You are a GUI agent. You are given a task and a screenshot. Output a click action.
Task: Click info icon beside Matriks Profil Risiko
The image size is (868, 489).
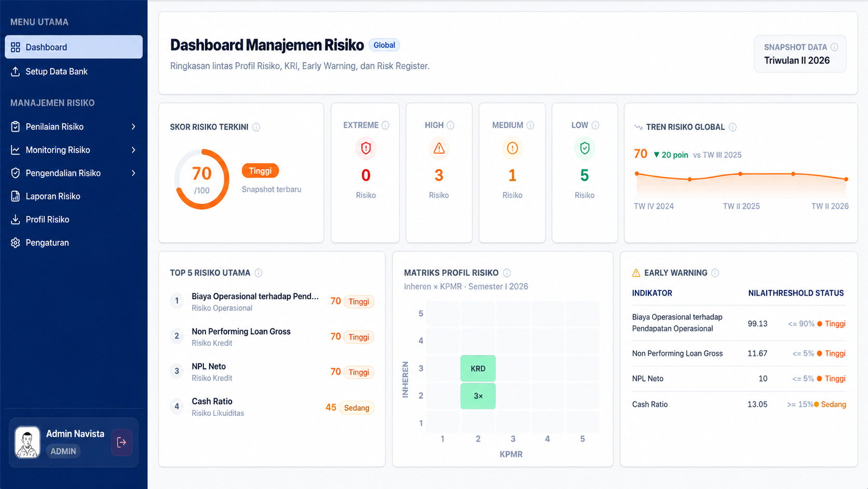point(507,273)
